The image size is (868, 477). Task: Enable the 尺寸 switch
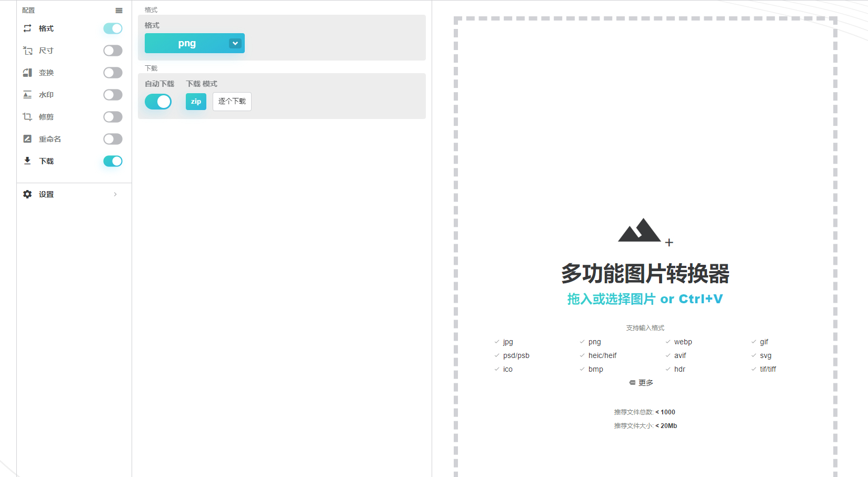pos(113,51)
